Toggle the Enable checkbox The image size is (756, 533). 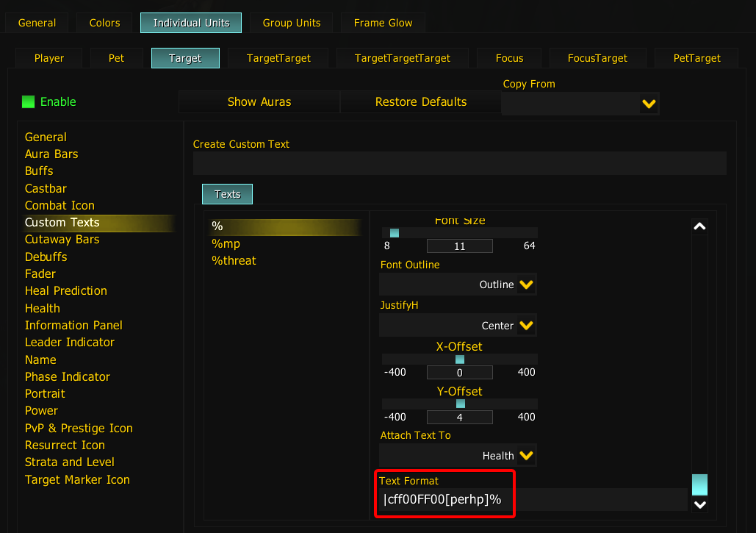tap(27, 101)
